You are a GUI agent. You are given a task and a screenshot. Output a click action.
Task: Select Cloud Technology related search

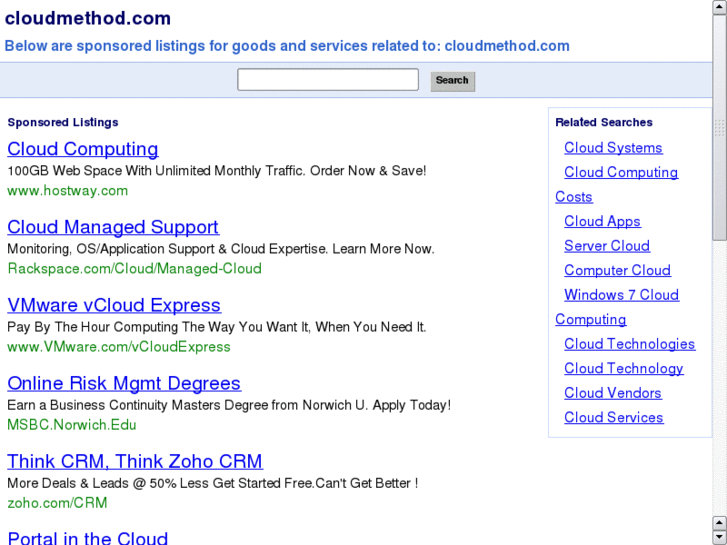(x=624, y=368)
